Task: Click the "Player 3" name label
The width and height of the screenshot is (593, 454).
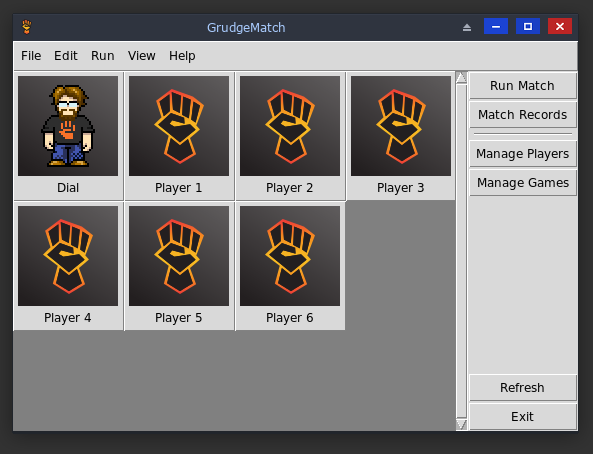Action: tap(401, 188)
